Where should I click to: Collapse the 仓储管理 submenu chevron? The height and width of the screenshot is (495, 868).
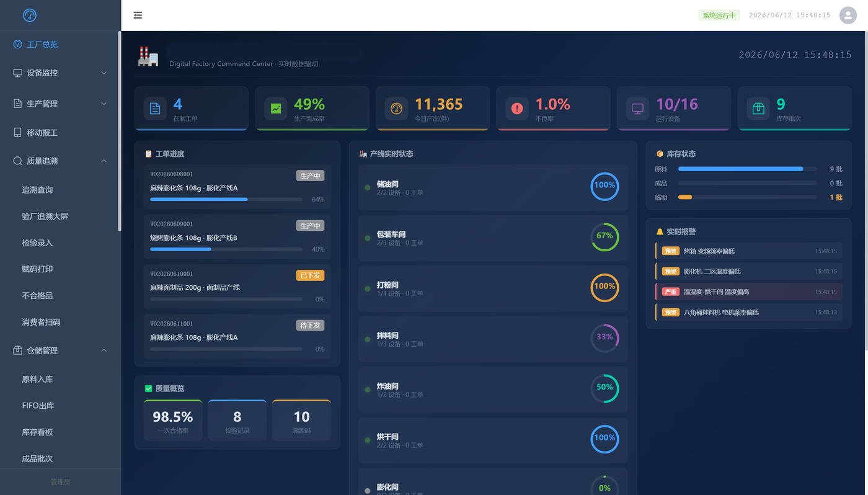[104, 350]
